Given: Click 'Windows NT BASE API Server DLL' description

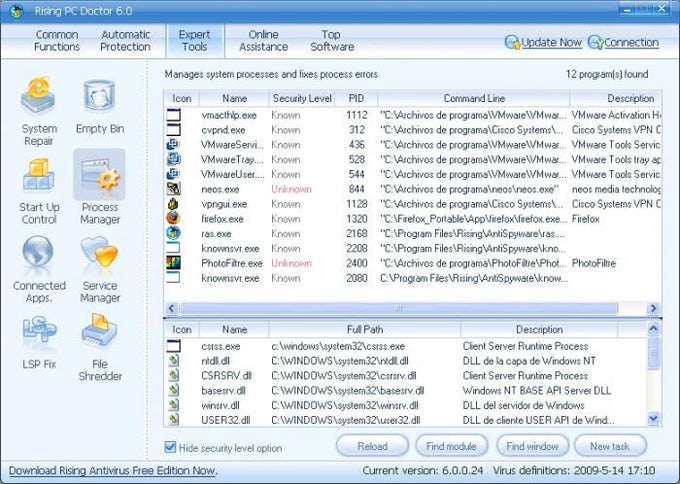Looking at the screenshot, I should [537, 390].
